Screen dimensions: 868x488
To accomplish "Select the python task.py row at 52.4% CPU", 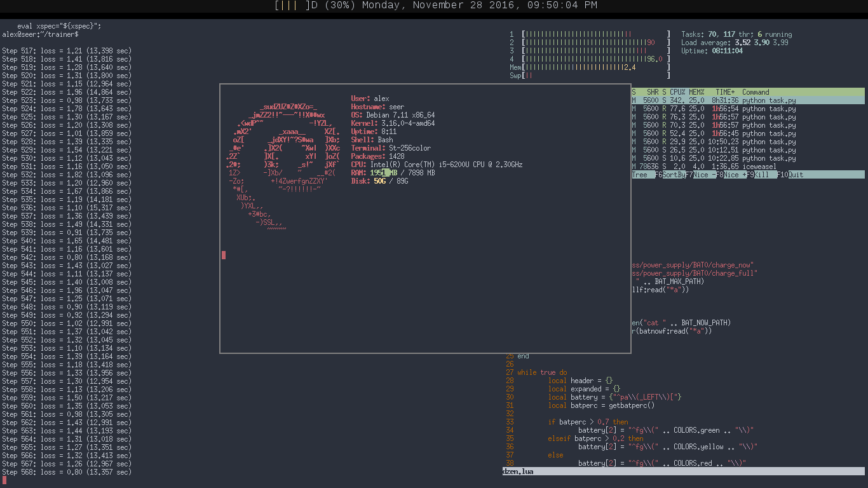I will 748,133.
